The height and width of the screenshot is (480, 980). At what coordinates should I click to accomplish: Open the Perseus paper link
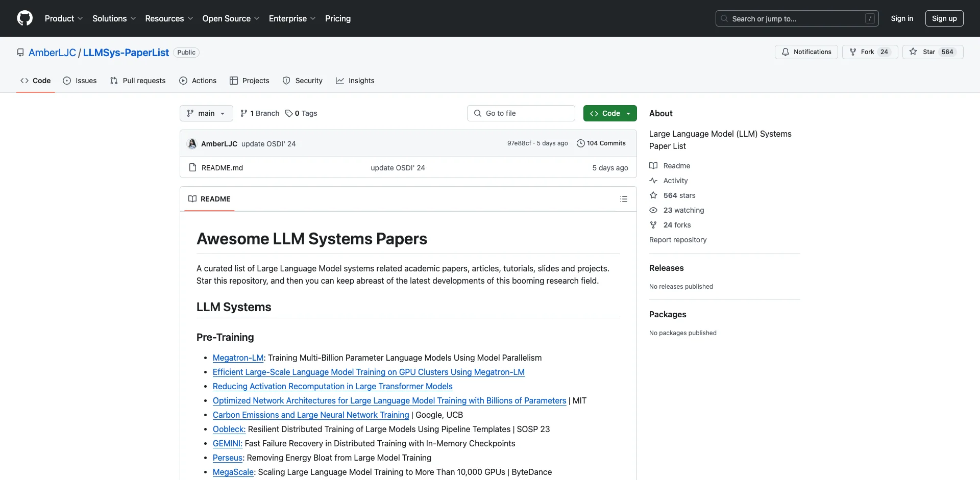[228, 458]
